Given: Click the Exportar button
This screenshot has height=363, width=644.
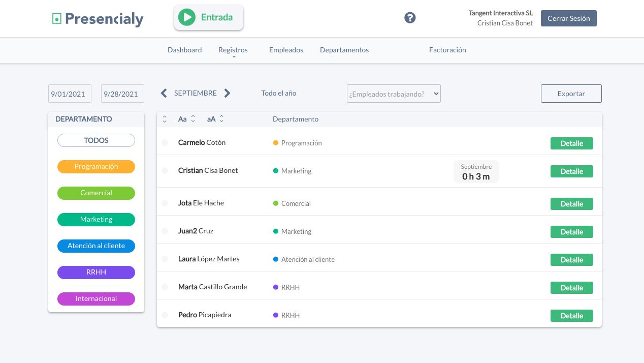Looking at the screenshot, I should point(571,94).
